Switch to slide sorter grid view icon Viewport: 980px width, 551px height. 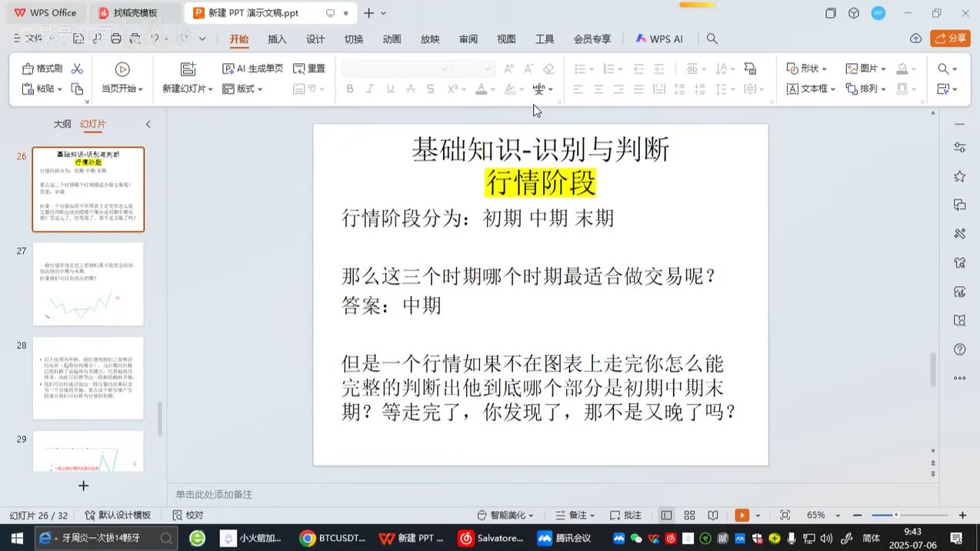point(689,515)
